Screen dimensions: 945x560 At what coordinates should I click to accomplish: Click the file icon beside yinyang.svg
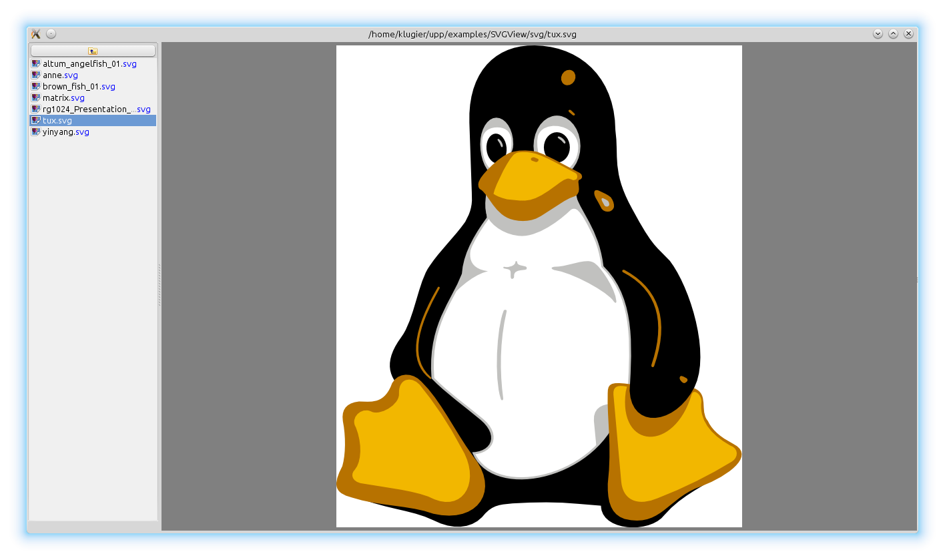pos(36,132)
